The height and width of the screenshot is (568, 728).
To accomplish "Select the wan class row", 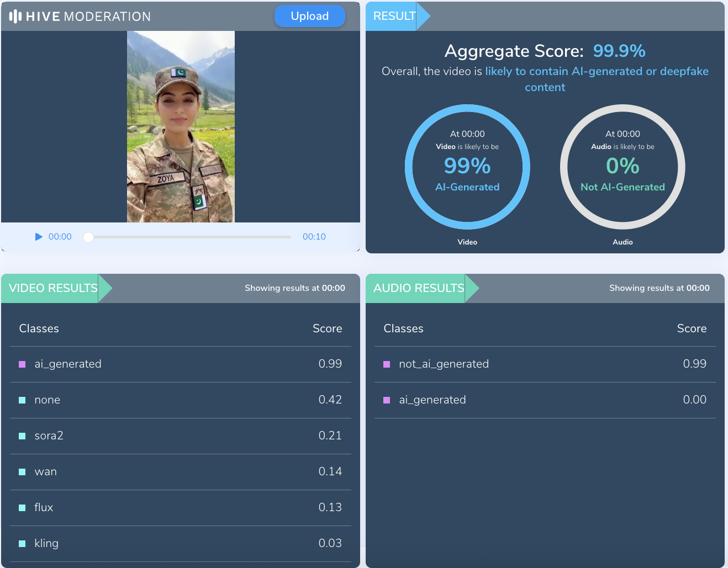I will pos(180,472).
